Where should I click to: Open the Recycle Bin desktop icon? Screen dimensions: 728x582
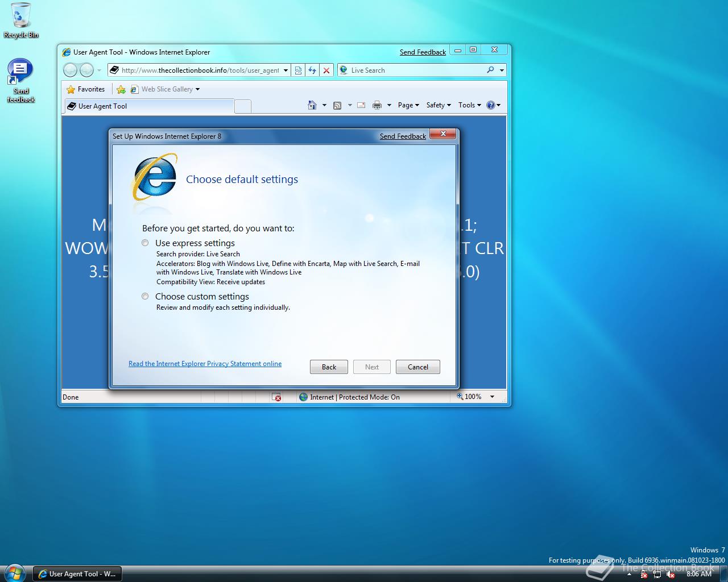coord(21,20)
